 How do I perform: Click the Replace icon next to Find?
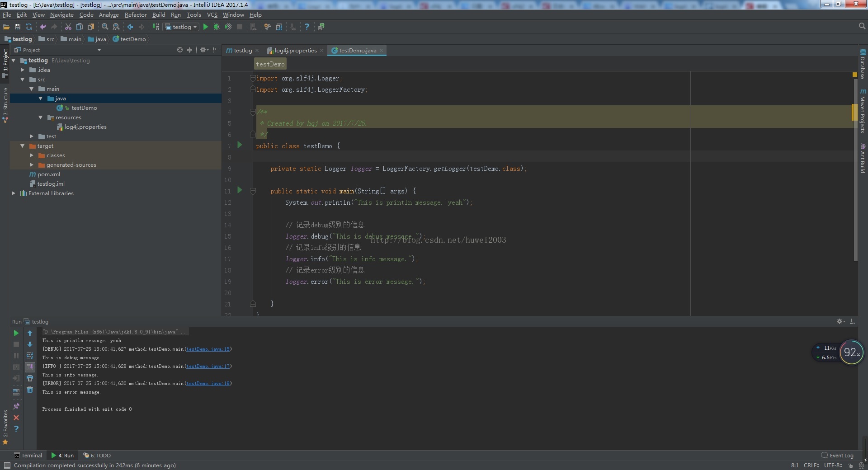pyautogui.click(x=116, y=27)
